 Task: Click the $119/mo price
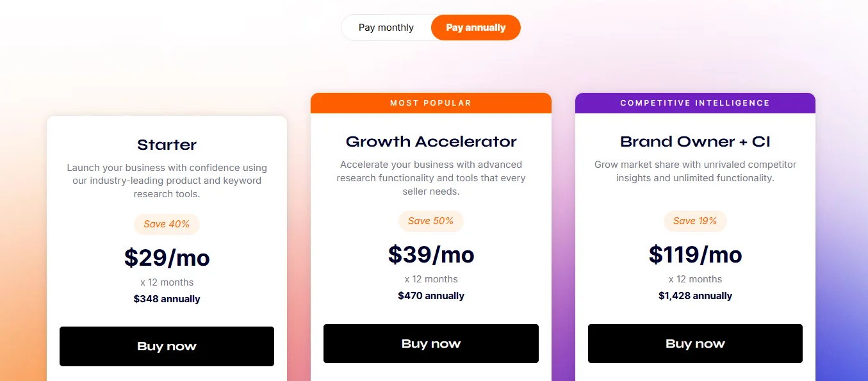click(695, 254)
